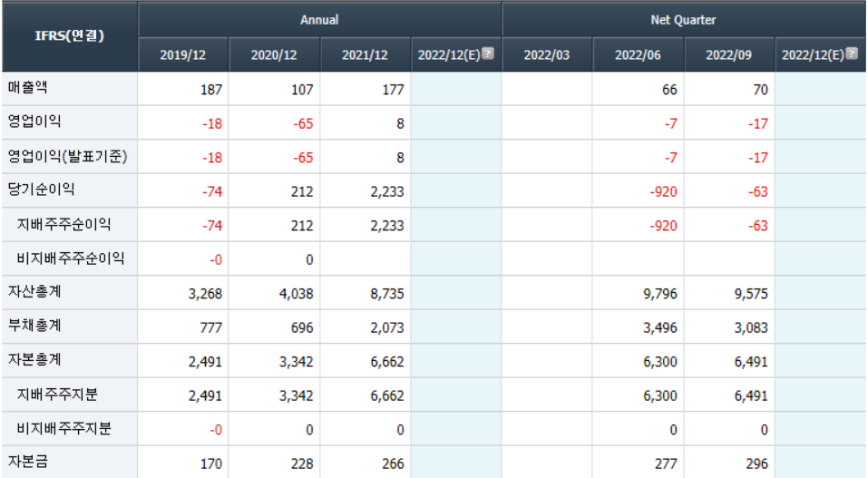Click 부채총계 value 3,496
The image size is (868, 478).
coord(660,328)
